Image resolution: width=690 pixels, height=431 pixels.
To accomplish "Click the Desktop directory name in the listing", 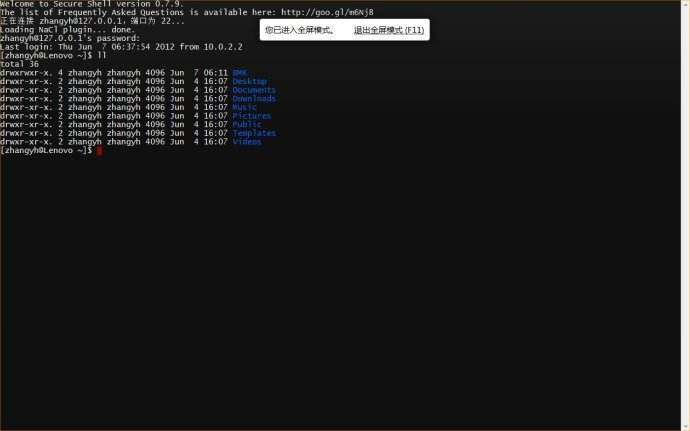I will coord(250,81).
